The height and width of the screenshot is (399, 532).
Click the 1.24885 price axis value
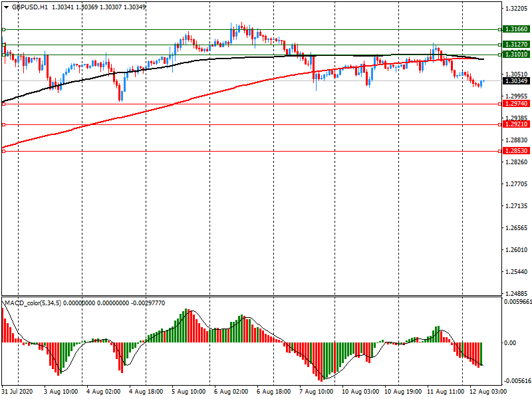click(517, 293)
